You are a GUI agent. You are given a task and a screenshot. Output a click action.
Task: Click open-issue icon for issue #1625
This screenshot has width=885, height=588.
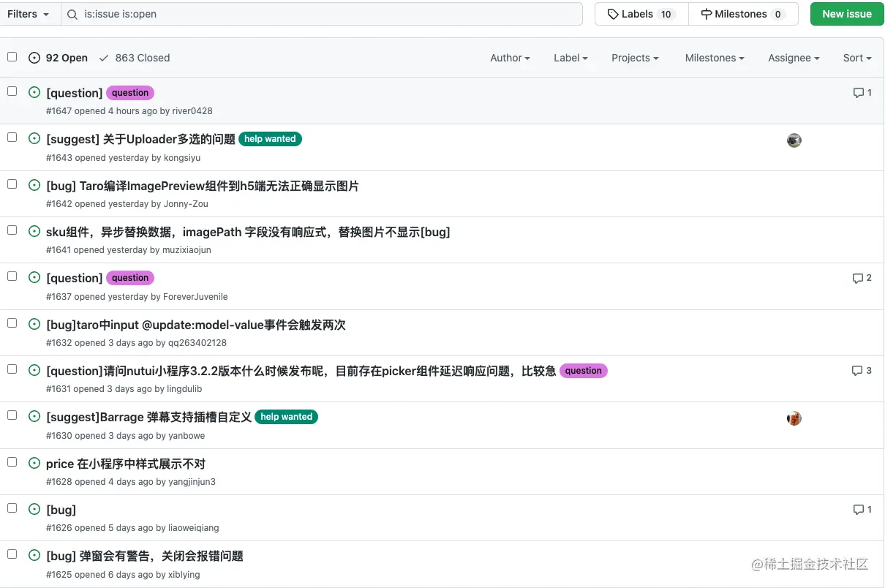click(34, 555)
